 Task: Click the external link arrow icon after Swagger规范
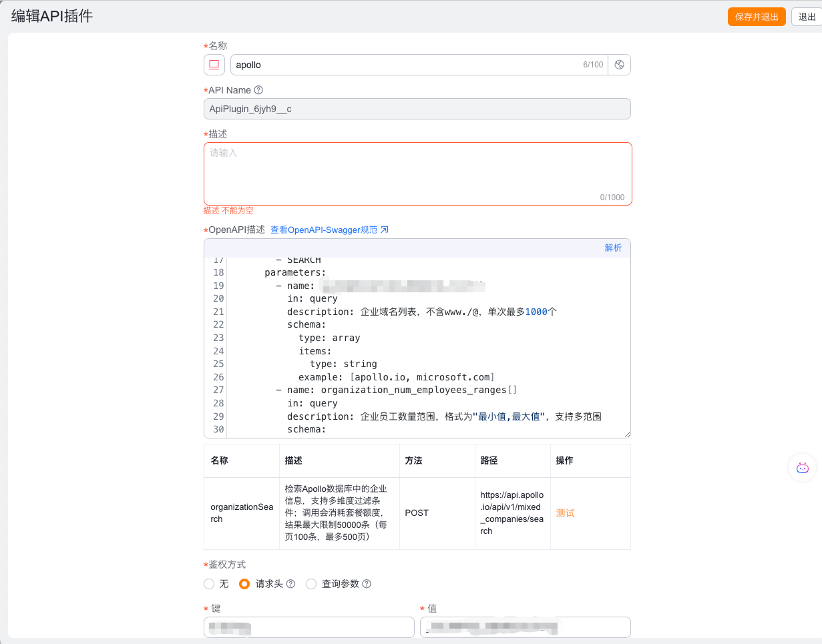click(x=384, y=230)
